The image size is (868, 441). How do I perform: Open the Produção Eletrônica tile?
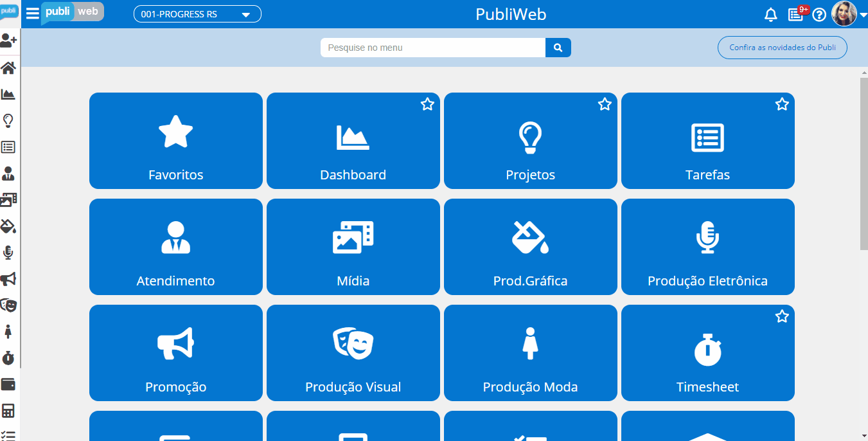click(x=708, y=247)
